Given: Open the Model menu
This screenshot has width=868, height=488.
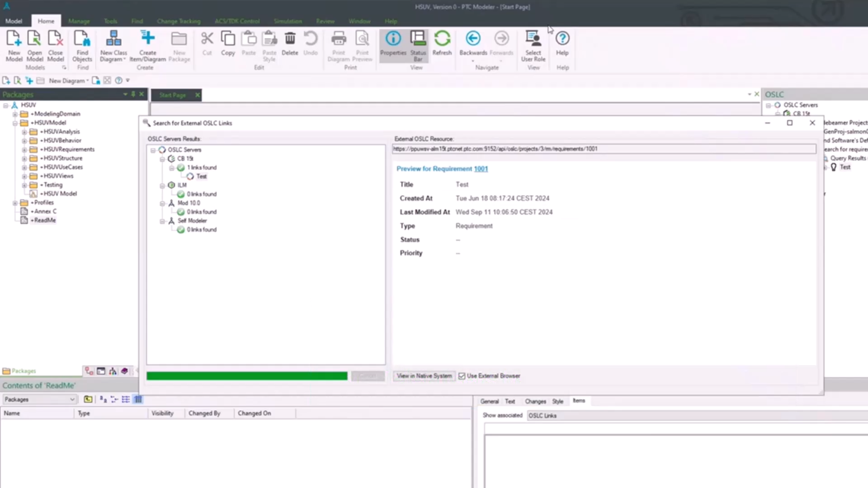Looking at the screenshot, I should point(14,21).
